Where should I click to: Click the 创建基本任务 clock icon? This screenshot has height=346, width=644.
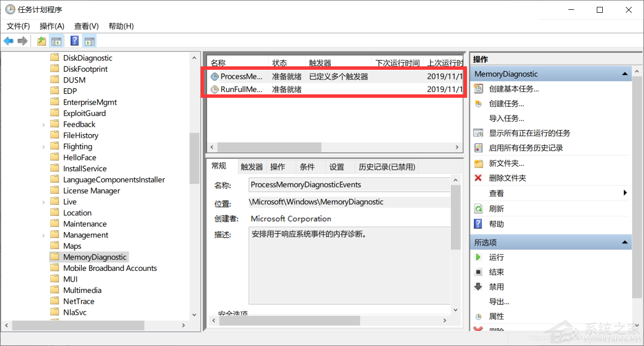click(x=478, y=88)
